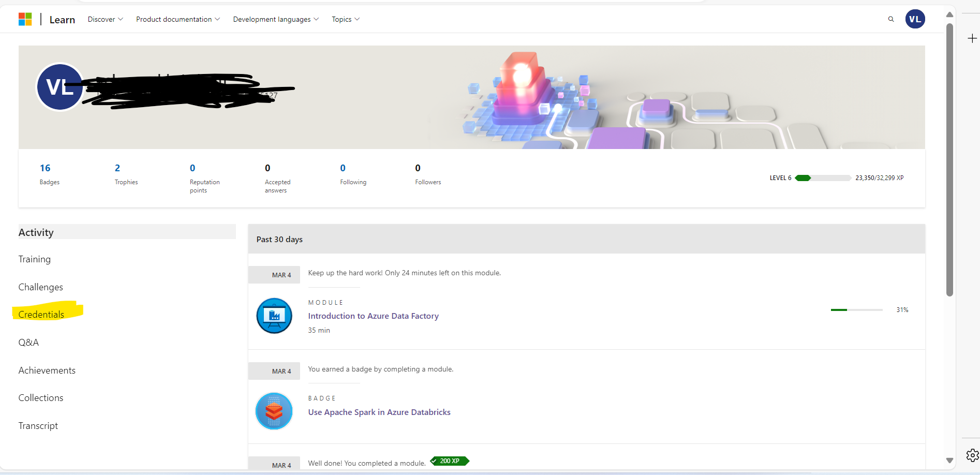980x475 pixels.
Task: Click the Microsoft logo icon
Action: pos(25,19)
